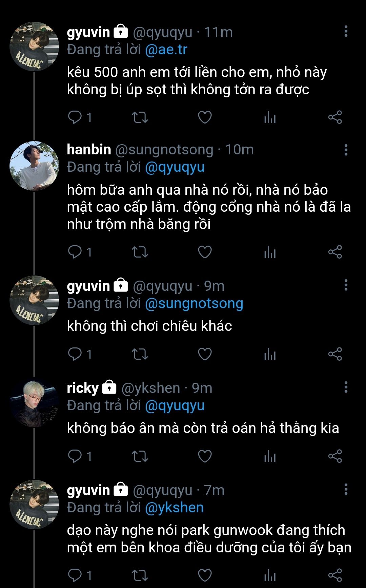Like hanbin's reply about nhà nó
This screenshot has height=588, width=366.
pos(205,252)
